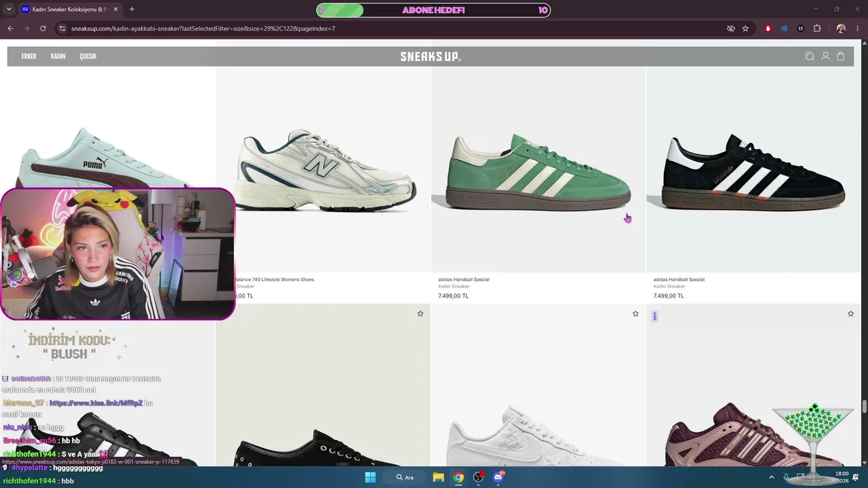The width and height of the screenshot is (868, 488).
Task: Open the ÇOCUK menu
Action: tap(88, 56)
